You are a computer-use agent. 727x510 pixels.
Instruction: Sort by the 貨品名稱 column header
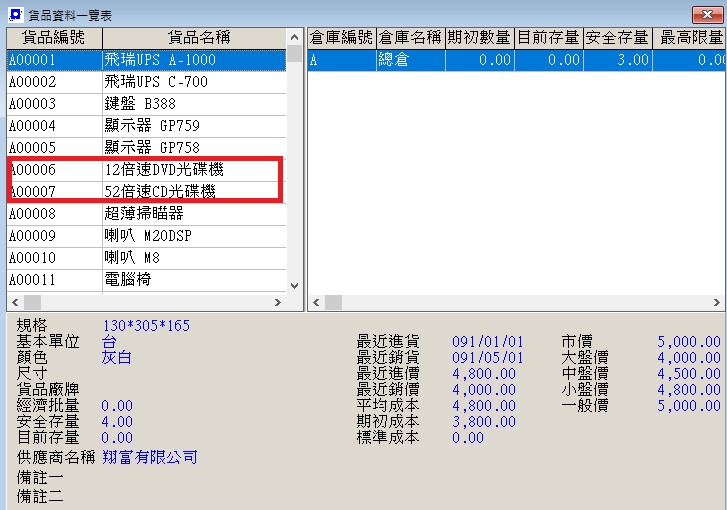[194, 38]
